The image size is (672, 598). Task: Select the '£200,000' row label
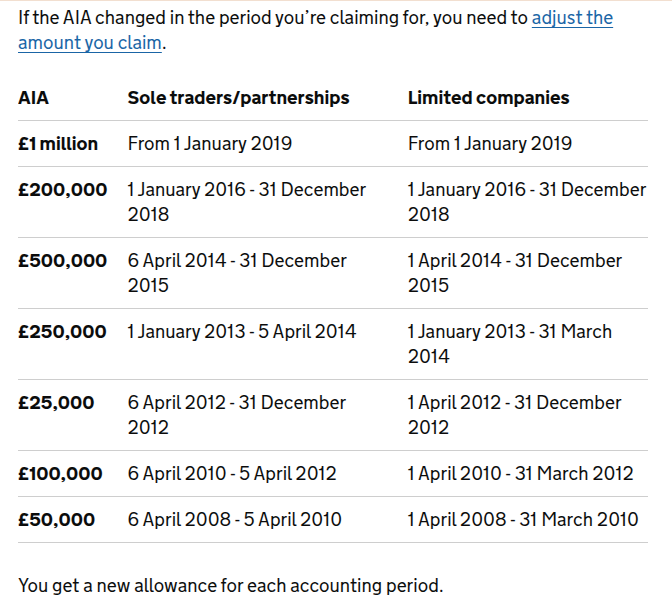tap(63, 189)
